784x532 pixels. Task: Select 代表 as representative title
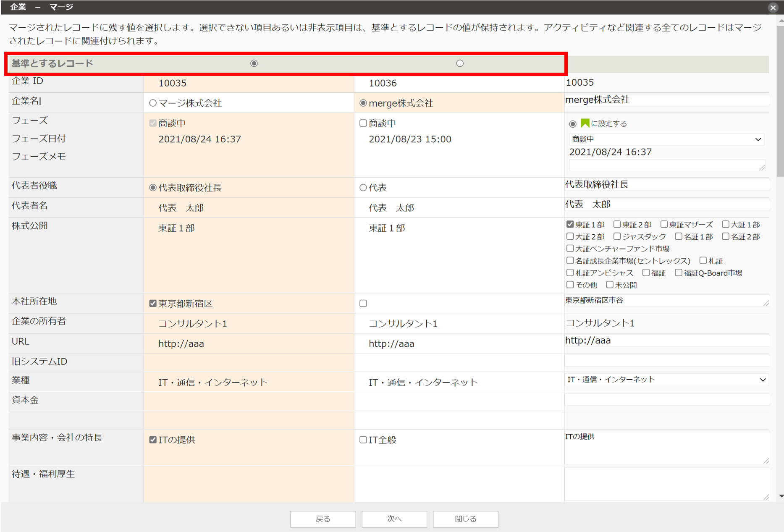click(363, 188)
